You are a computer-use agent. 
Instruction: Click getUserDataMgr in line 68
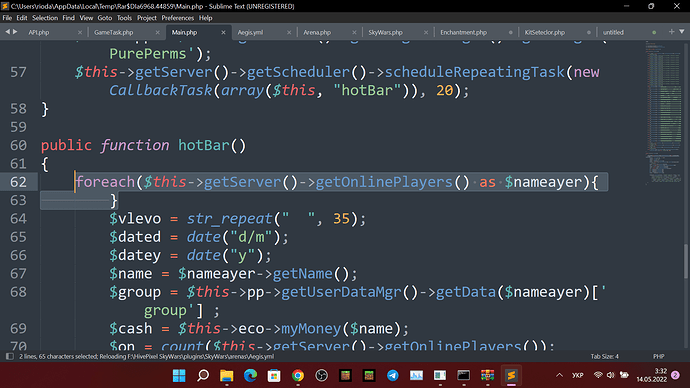pyautogui.click(x=341, y=292)
